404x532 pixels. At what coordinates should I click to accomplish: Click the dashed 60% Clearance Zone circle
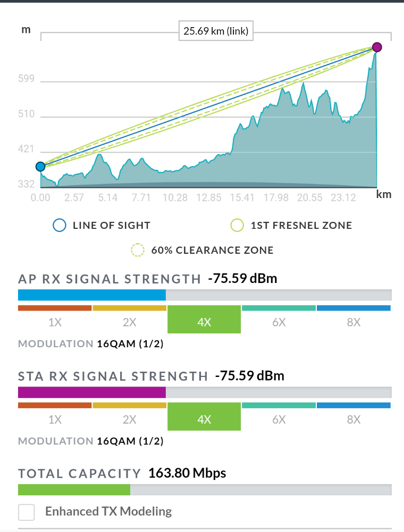tap(138, 250)
